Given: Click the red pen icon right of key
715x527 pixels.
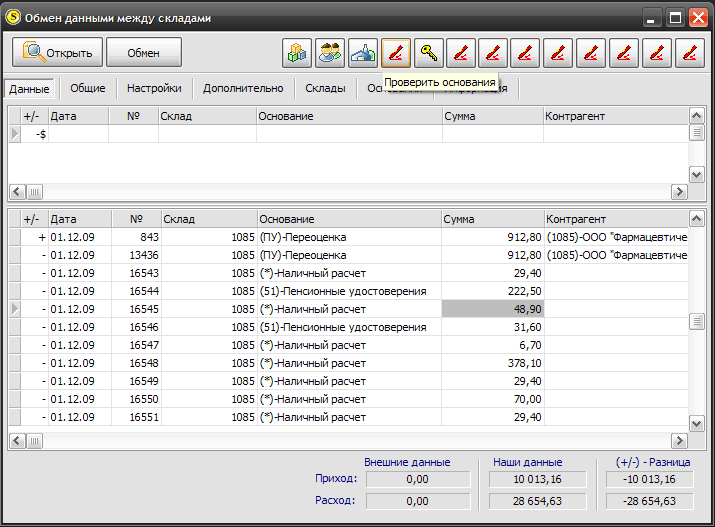Looking at the screenshot, I should (x=461, y=53).
